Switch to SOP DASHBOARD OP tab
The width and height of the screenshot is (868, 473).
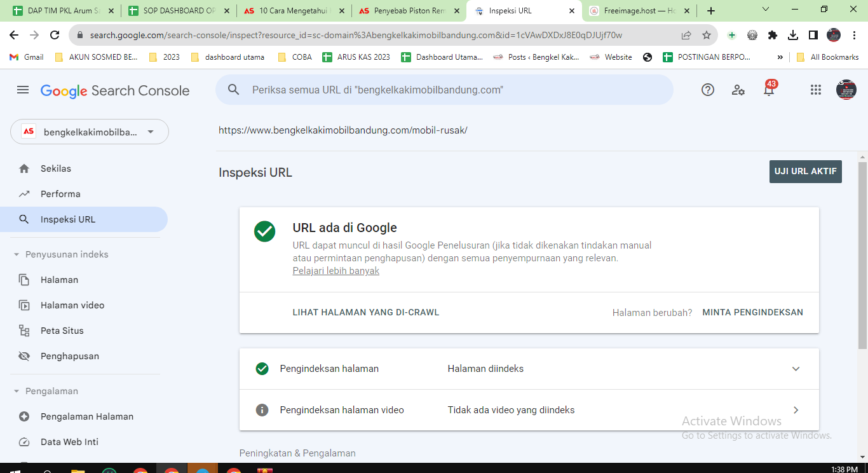(x=179, y=11)
